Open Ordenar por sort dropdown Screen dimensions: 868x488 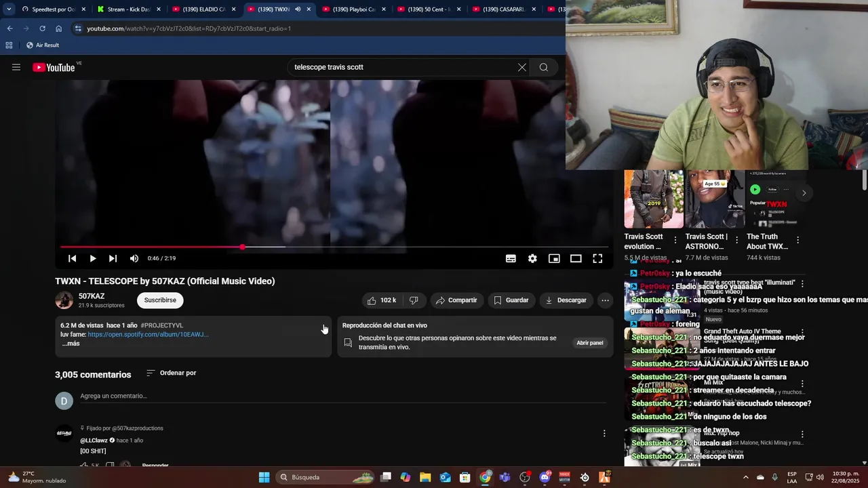(171, 373)
